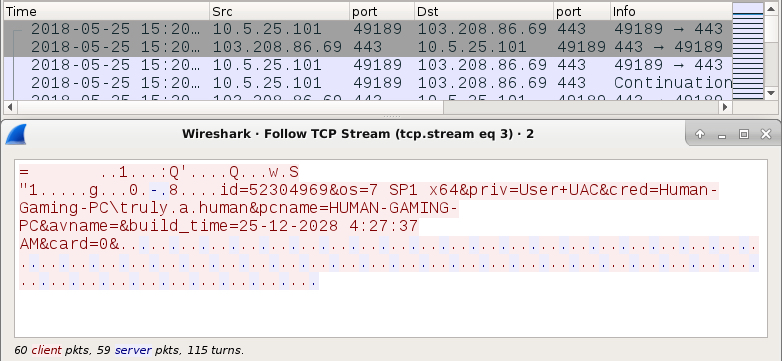Click the keep-above arrow window icon

click(700, 134)
